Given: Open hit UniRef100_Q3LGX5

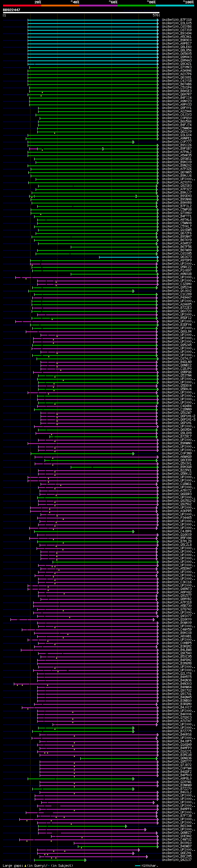Looking at the screenshot, I should click(x=176, y=23).
